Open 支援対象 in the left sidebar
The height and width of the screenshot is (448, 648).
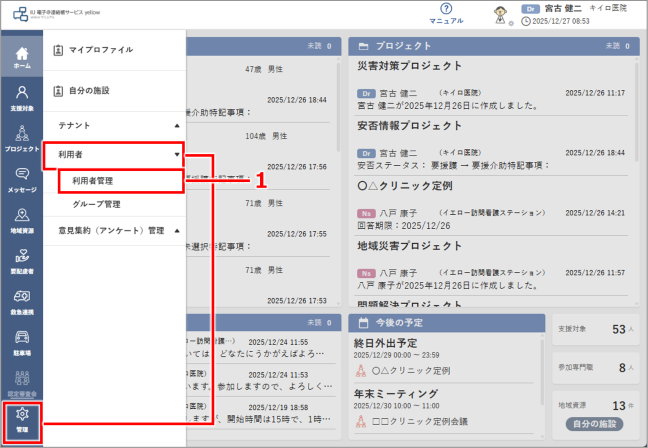[x=21, y=98]
